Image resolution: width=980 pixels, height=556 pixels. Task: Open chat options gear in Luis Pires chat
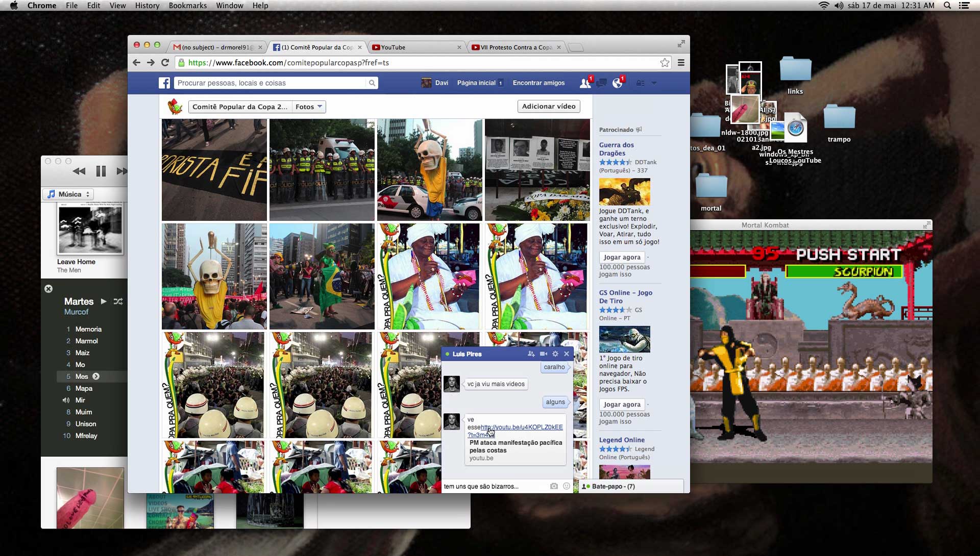[555, 354]
